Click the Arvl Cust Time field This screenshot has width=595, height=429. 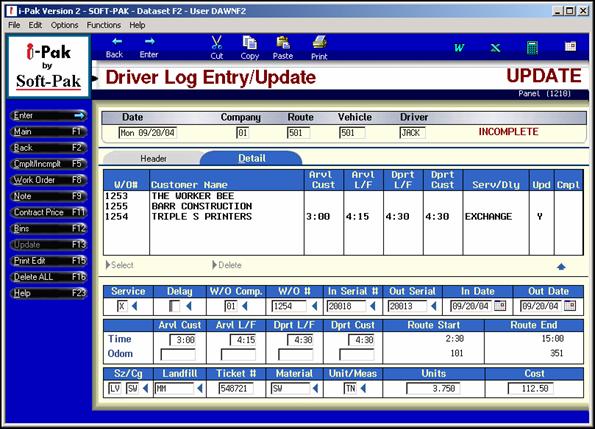click(x=183, y=340)
